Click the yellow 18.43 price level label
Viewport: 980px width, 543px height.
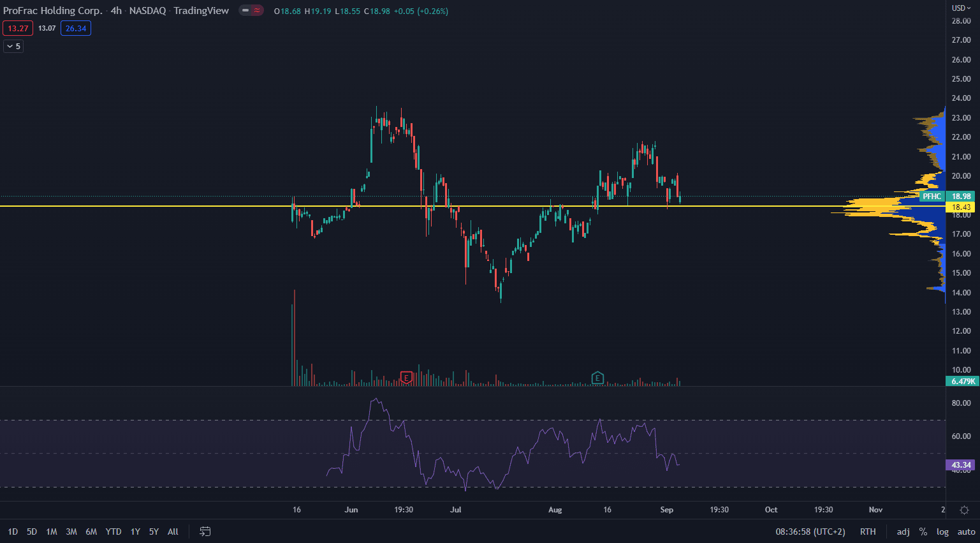tap(961, 207)
